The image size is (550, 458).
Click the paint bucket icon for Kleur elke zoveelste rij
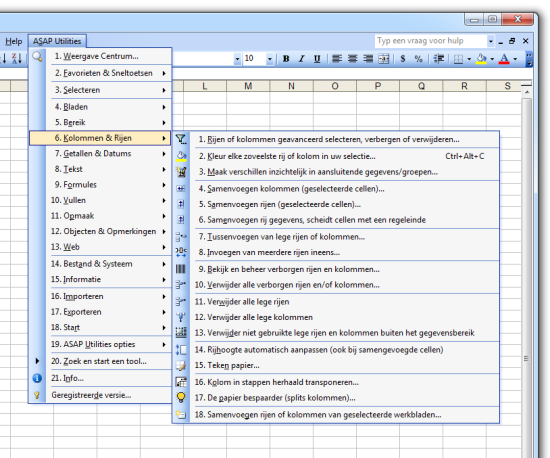click(x=181, y=156)
